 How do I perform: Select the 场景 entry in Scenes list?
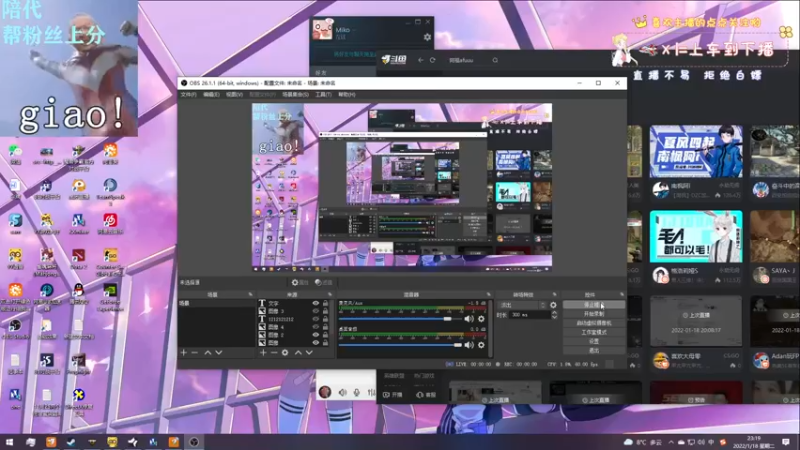click(x=216, y=303)
